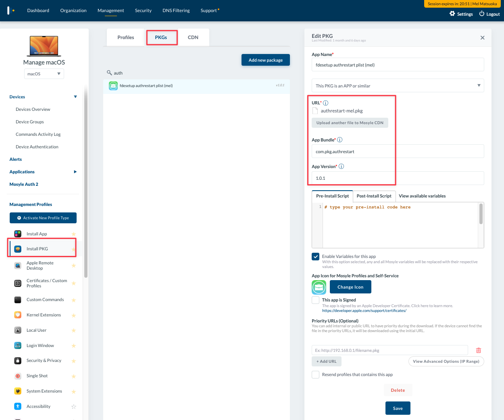Switch to the CDN tab

pos(193,37)
